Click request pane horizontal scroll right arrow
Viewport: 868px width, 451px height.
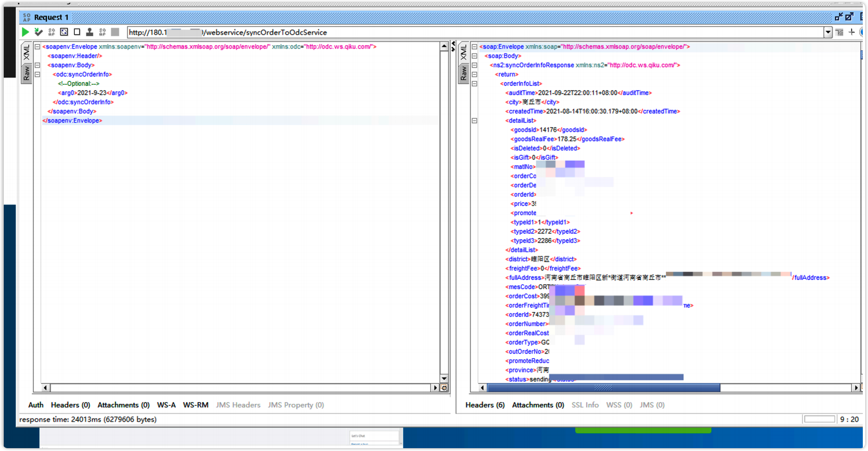click(435, 388)
